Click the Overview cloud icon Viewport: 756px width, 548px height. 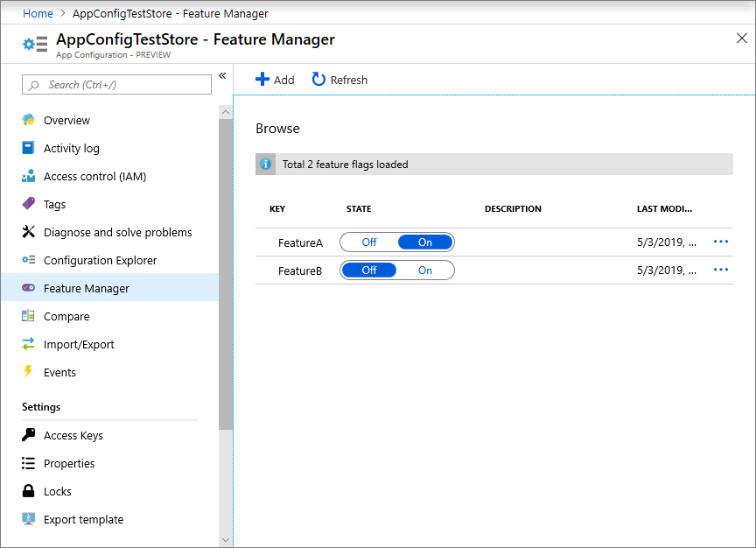pyautogui.click(x=28, y=120)
